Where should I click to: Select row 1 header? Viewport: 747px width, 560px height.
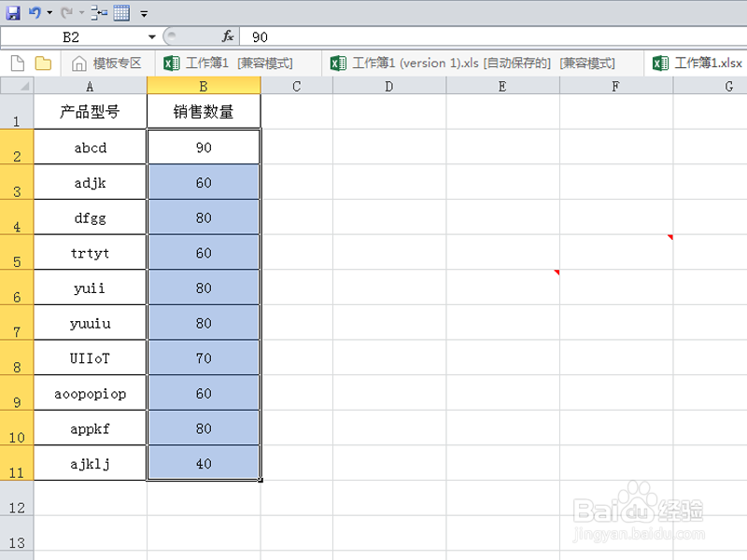[17, 111]
